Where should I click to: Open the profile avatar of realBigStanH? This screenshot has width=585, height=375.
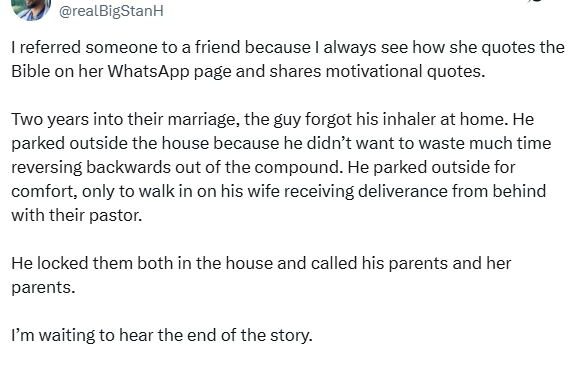tap(31, 9)
